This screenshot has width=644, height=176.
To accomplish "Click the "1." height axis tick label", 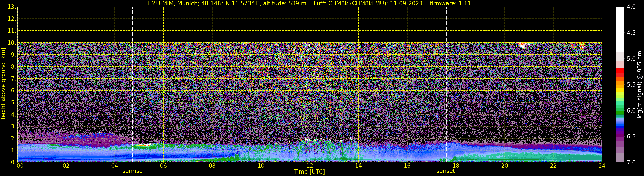I will 13,151.
